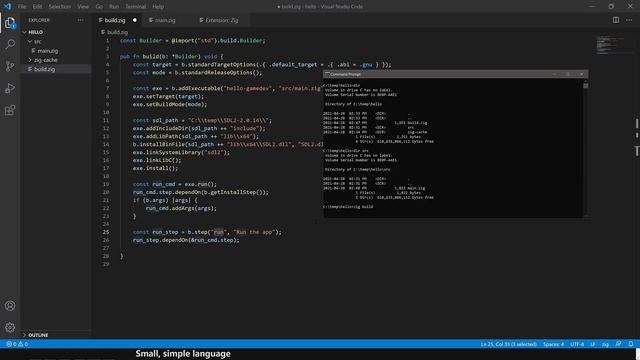
Task: Click the cursor position Ln 25 status item
Action: [x=509, y=344]
